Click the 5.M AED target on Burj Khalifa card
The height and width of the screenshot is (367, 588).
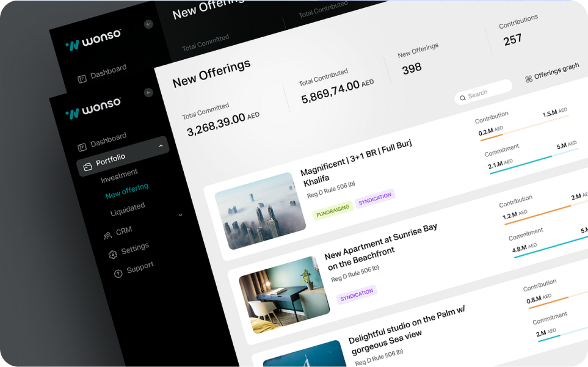point(567,145)
